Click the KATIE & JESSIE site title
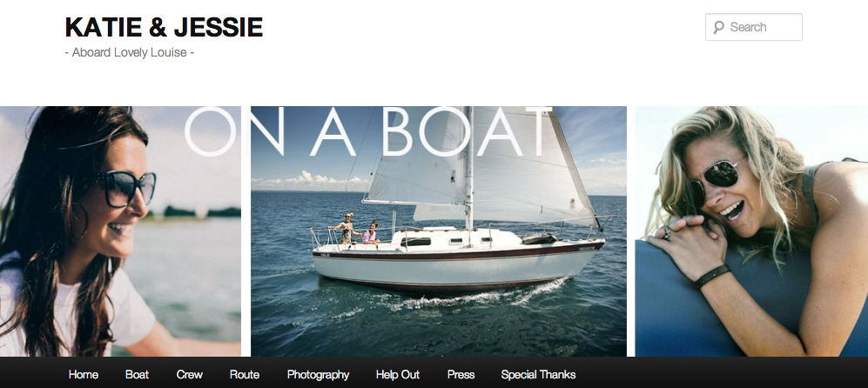 pos(164,27)
